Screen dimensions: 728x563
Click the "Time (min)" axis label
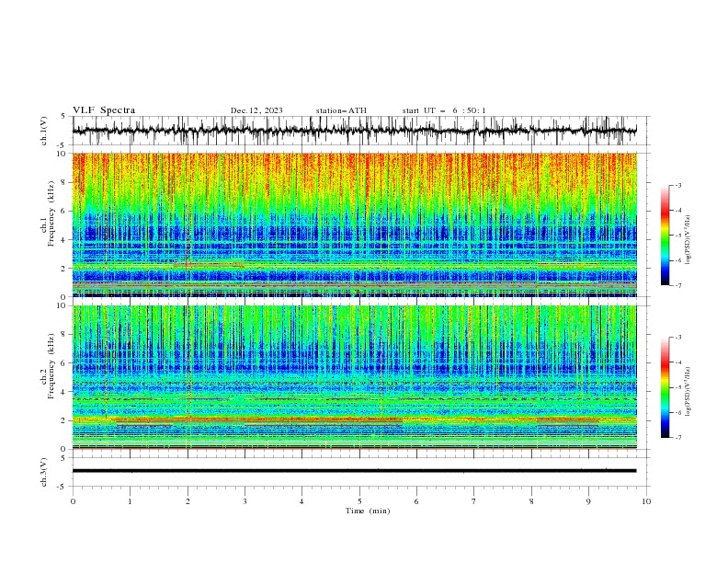(x=368, y=511)
